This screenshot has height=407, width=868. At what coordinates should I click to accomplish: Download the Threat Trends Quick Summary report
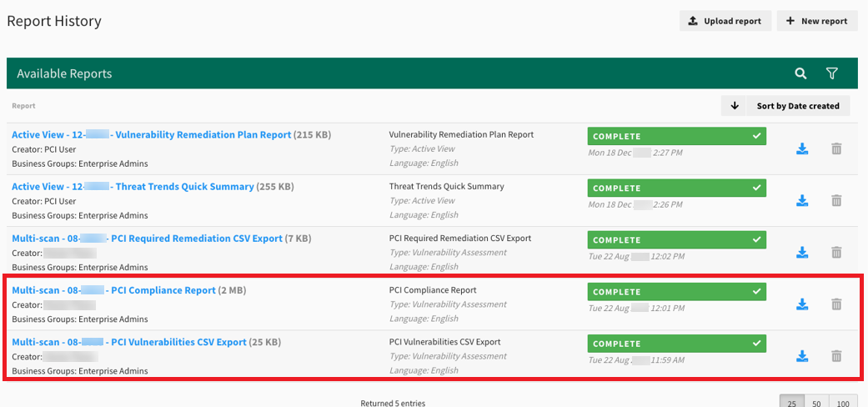[802, 200]
